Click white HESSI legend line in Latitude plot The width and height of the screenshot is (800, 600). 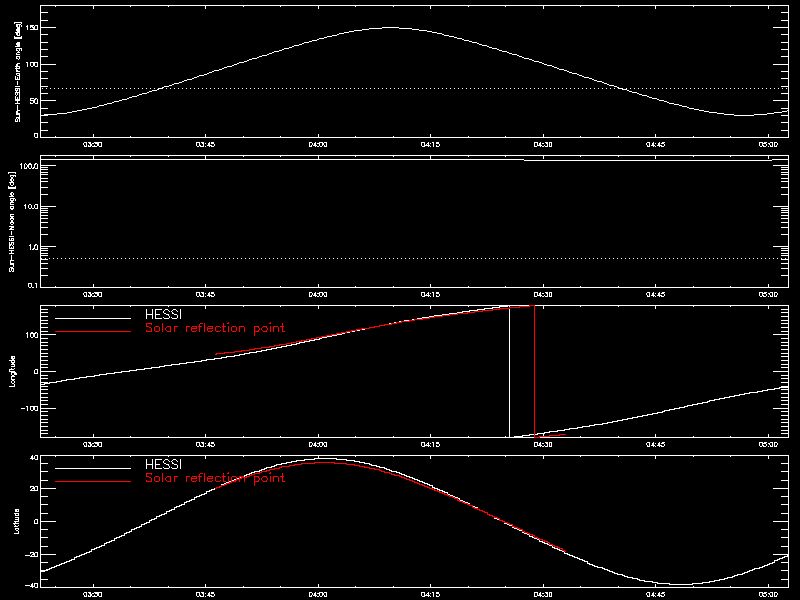pyautogui.click(x=93, y=468)
